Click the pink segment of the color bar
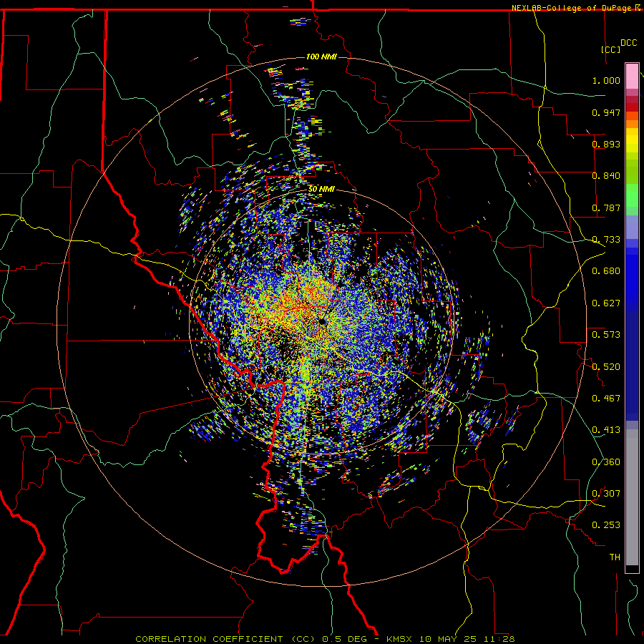 click(632, 77)
